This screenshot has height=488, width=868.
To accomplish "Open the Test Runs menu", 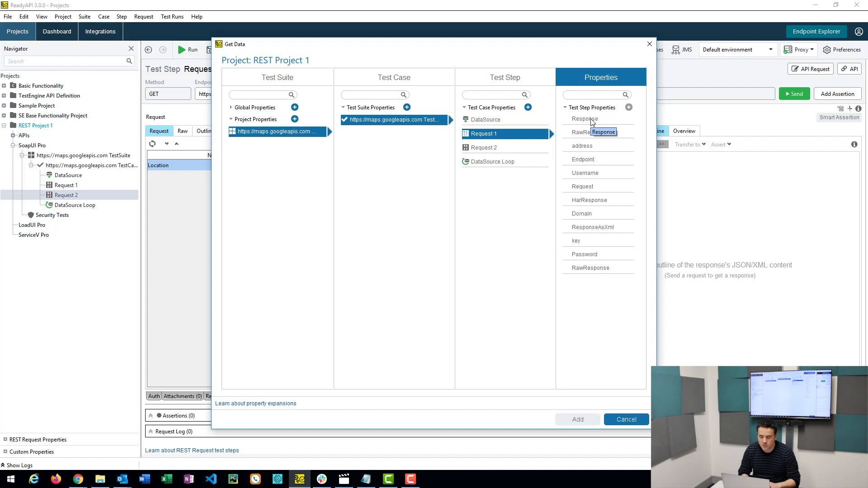I will (x=172, y=17).
